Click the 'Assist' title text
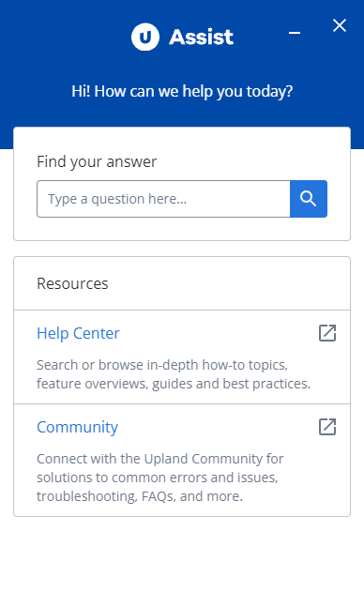Image resolution: width=364 pixels, height=607 pixels. coord(202,38)
